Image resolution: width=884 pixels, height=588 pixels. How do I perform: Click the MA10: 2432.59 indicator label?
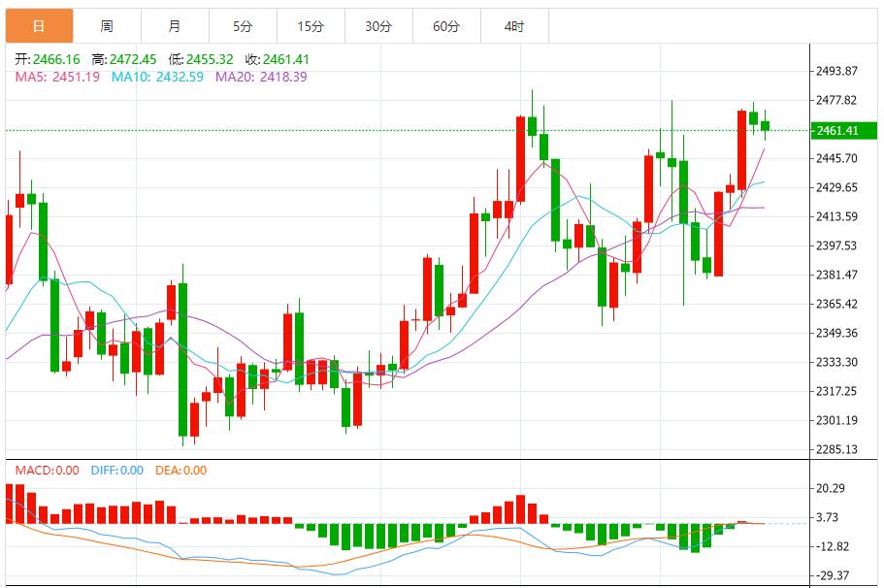pos(157,77)
